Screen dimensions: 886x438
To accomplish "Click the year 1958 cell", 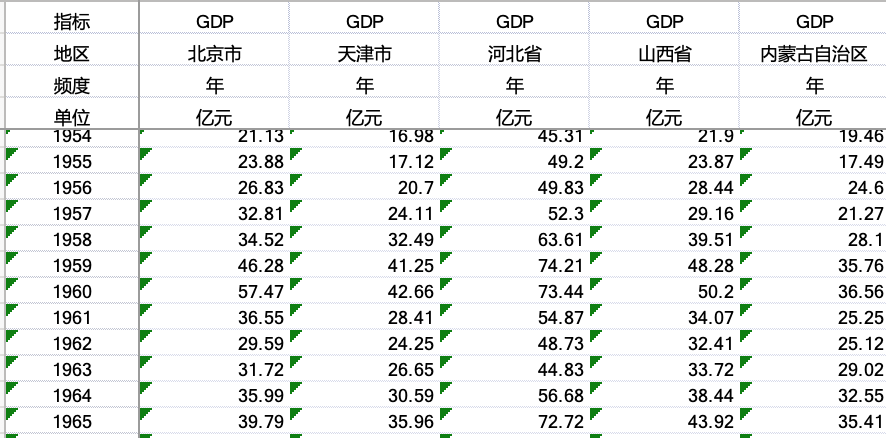I will [x=71, y=240].
